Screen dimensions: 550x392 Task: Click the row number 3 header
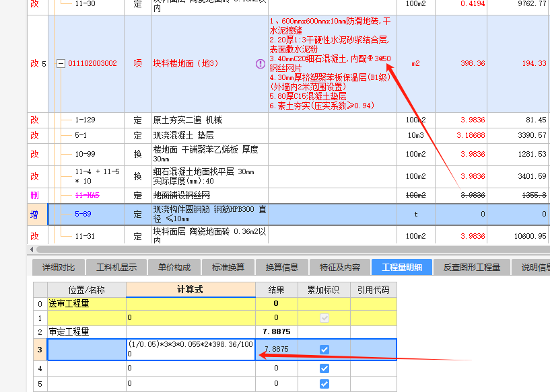tap(40, 349)
